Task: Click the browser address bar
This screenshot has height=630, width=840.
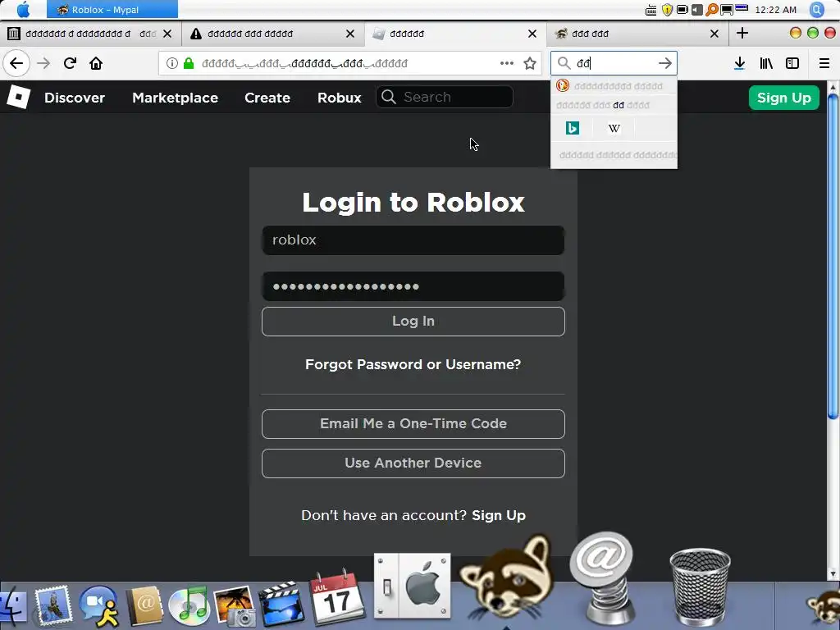Action: (350, 63)
